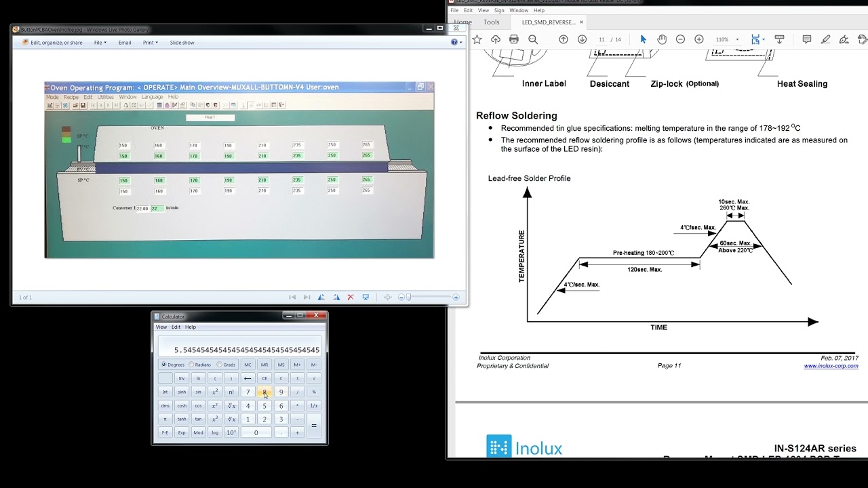Close the LED_SMD_REVERSE document tab
Viewport: 868px width, 488px height.
[581, 22]
